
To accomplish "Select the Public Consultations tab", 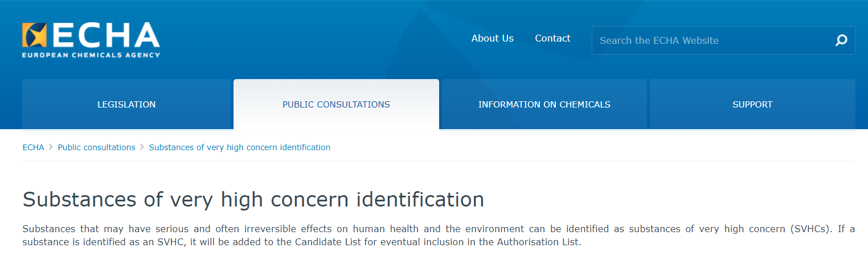I will click(336, 105).
